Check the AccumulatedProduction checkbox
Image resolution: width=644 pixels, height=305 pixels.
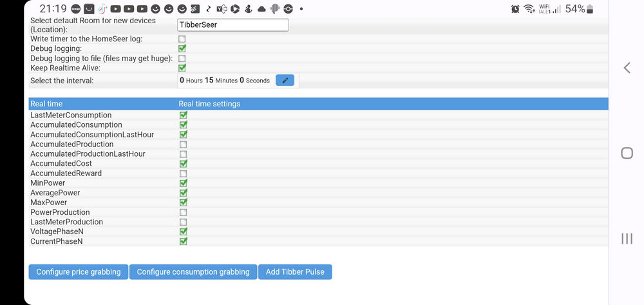pyautogui.click(x=184, y=144)
